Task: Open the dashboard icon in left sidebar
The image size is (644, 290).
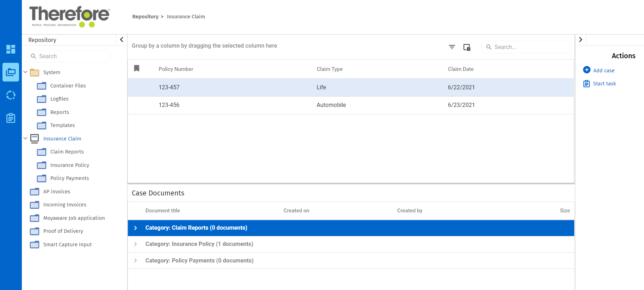Action: point(11,49)
